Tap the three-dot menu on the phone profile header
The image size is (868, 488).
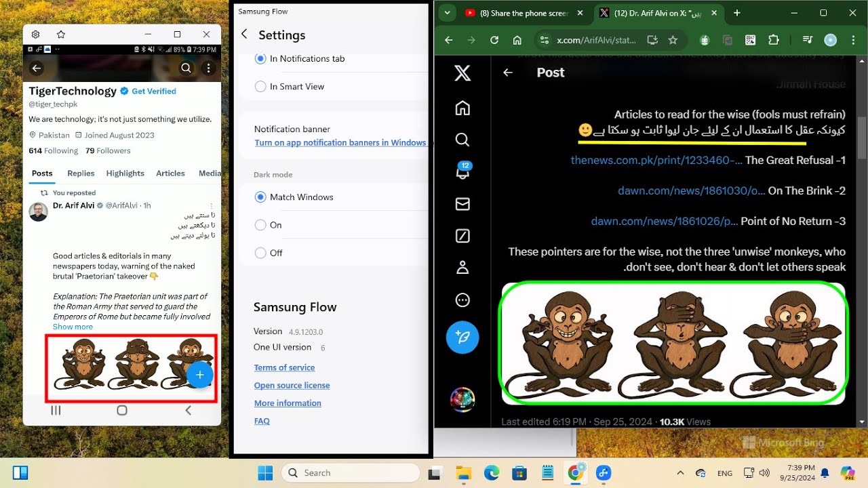tap(208, 68)
